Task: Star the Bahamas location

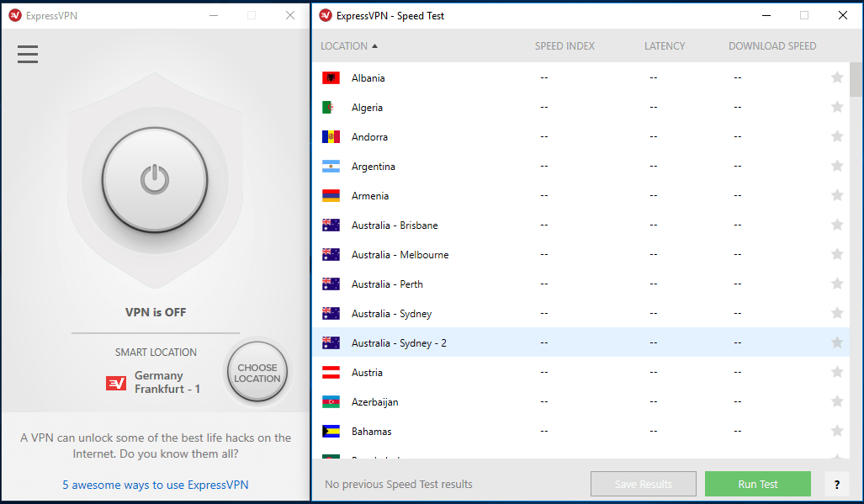Action: [x=837, y=431]
